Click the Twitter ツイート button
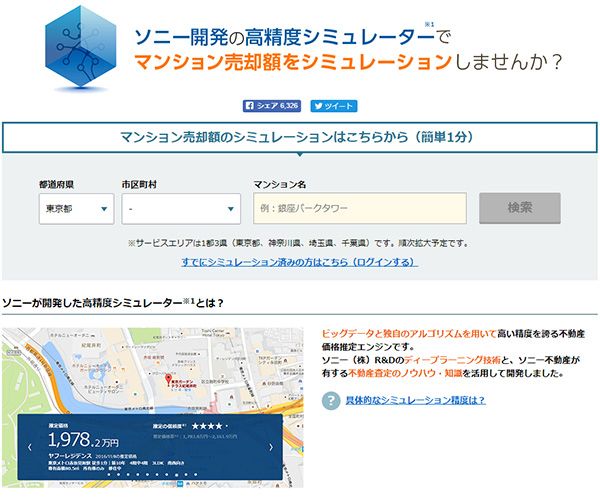The width and height of the screenshot is (600, 498). 334,106
